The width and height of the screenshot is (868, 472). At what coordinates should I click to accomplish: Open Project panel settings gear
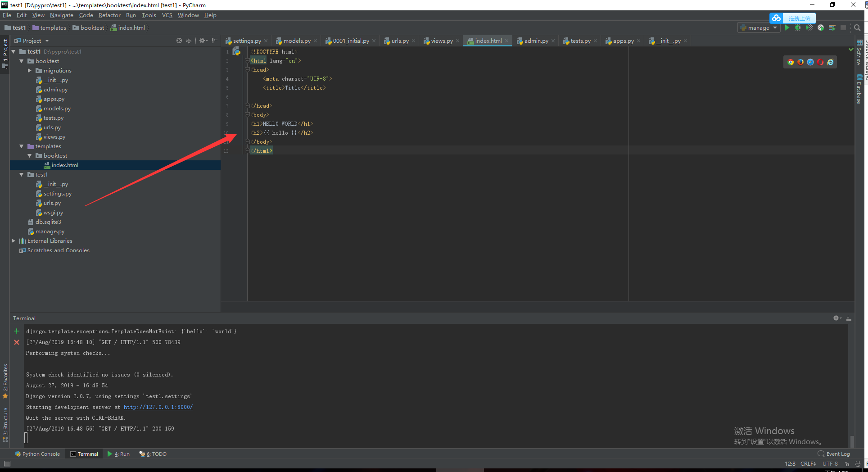(x=203, y=41)
